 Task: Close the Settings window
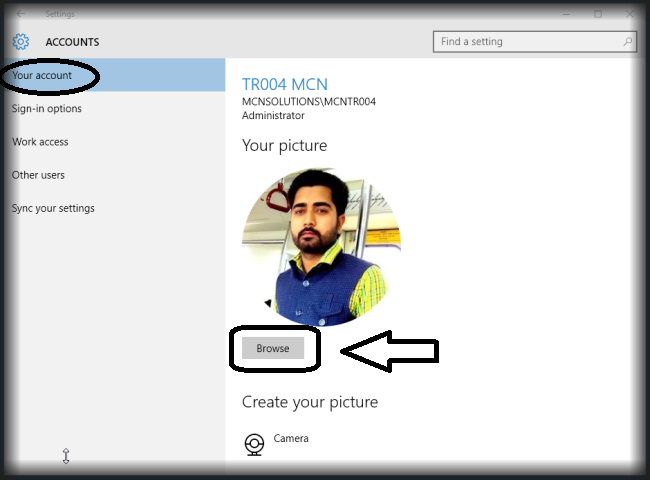[x=630, y=14]
